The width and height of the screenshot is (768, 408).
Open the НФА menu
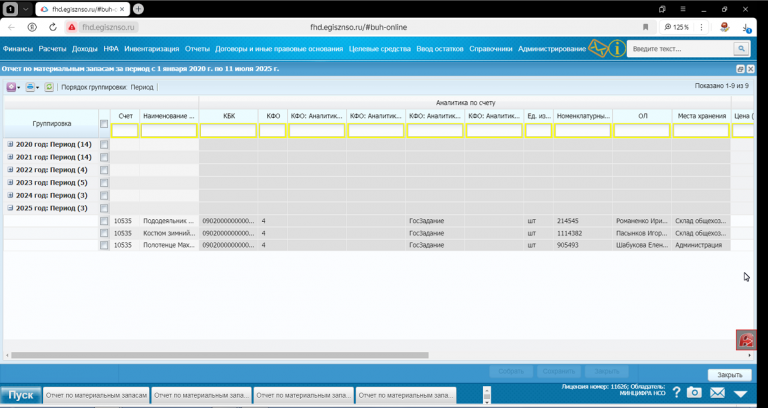(111, 49)
